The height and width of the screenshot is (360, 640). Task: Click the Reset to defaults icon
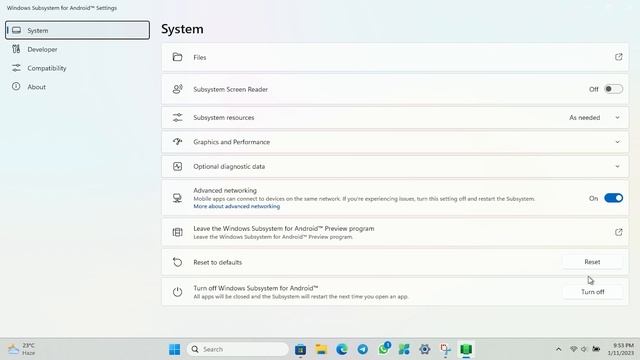pos(177,262)
